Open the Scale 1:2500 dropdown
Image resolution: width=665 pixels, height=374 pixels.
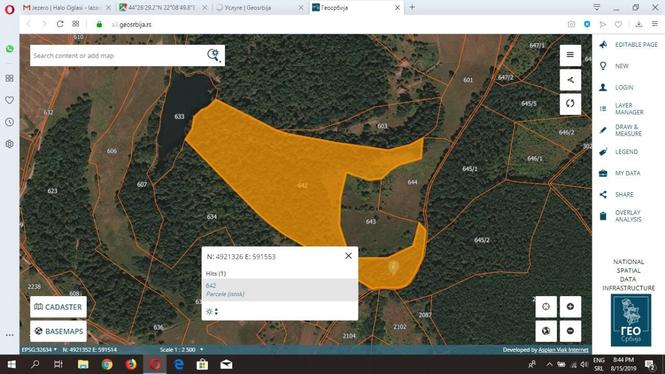[182, 350]
